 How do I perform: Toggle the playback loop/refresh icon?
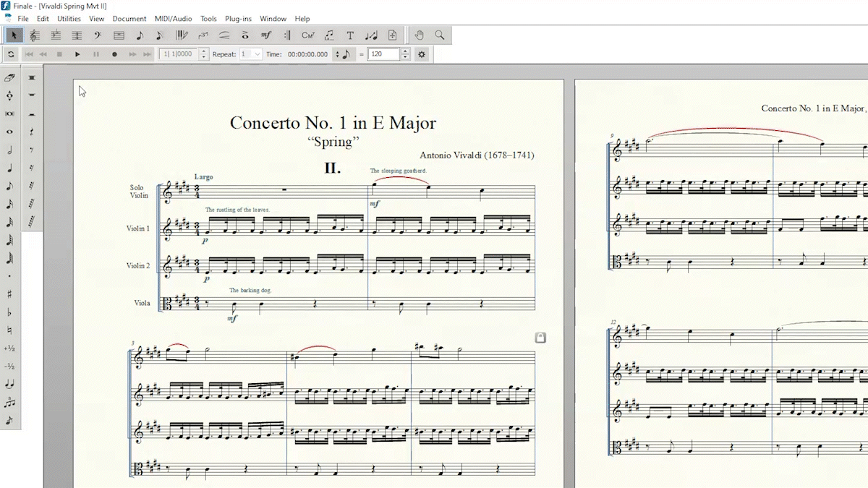[x=11, y=54]
